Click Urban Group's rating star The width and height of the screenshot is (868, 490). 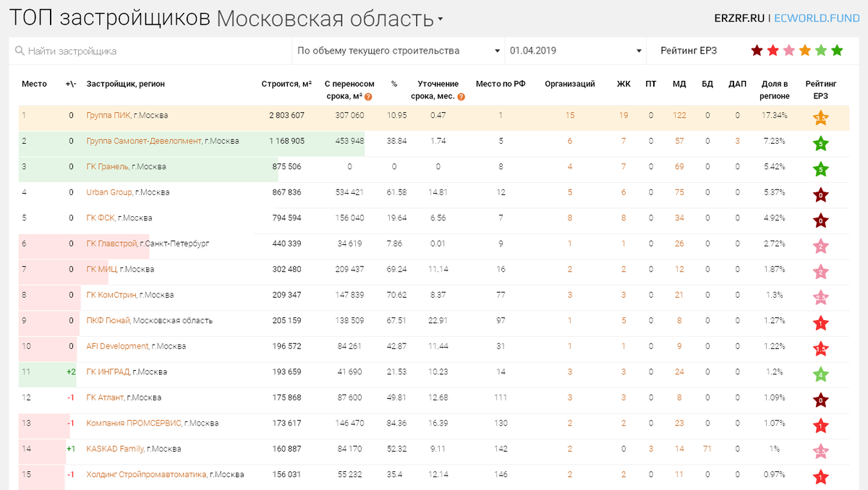pos(821,194)
